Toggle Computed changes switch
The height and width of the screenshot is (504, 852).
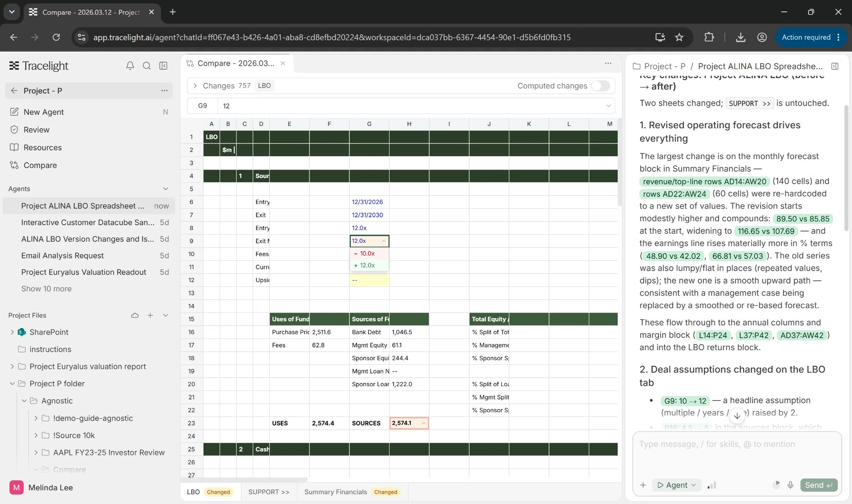coord(601,86)
